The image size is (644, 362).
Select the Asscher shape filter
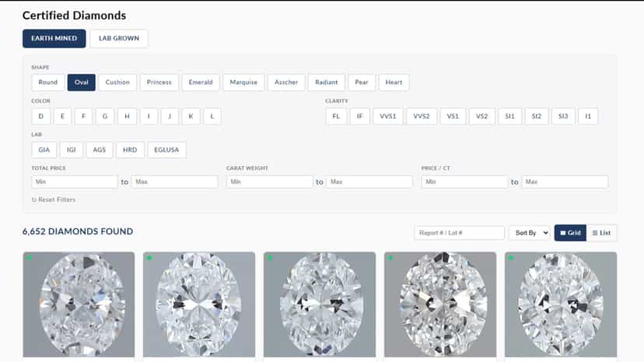coord(286,82)
